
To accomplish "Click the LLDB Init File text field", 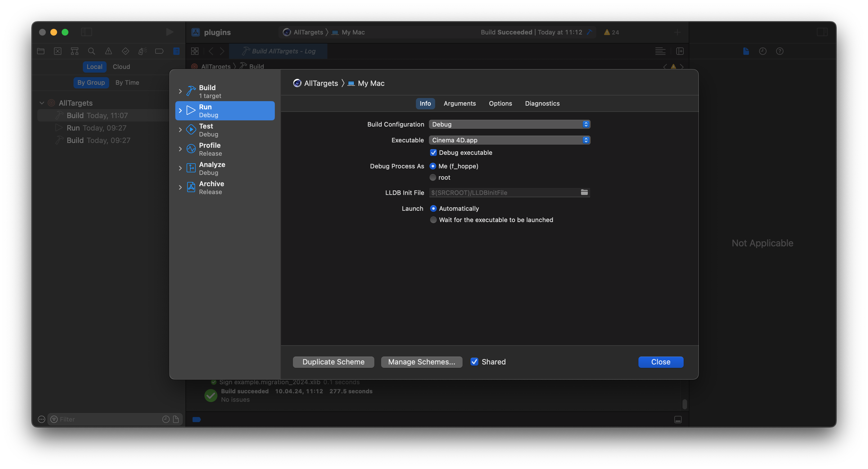I will pos(504,193).
